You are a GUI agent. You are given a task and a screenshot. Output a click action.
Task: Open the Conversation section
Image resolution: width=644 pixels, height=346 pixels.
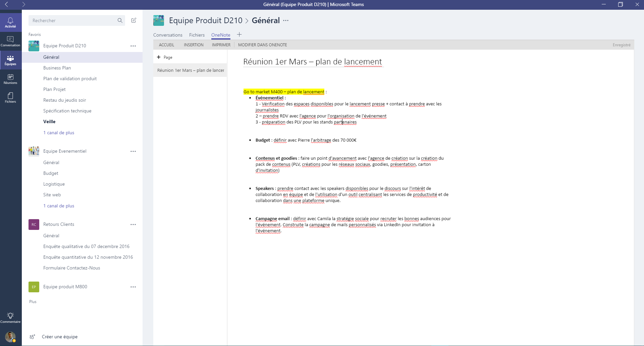click(x=10, y=41)
